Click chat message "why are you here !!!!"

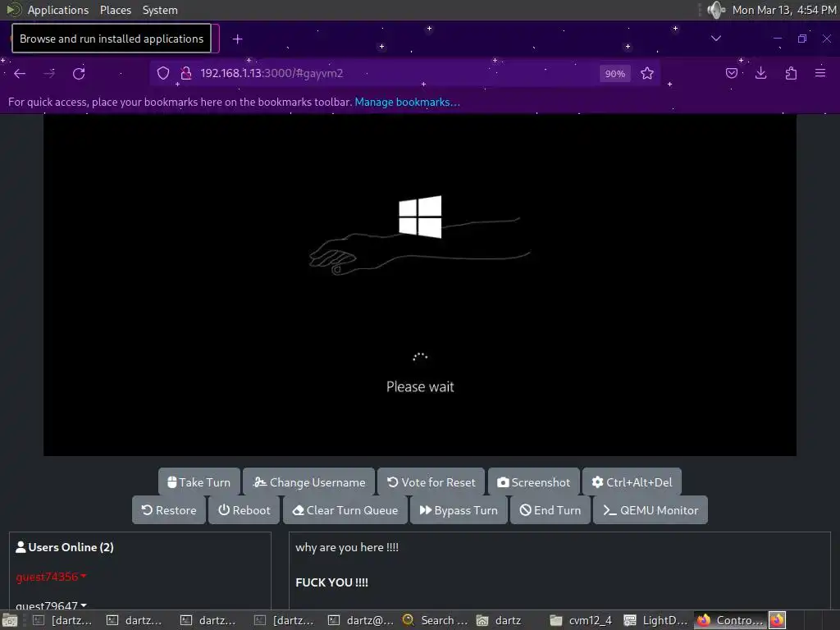point(347,547)
